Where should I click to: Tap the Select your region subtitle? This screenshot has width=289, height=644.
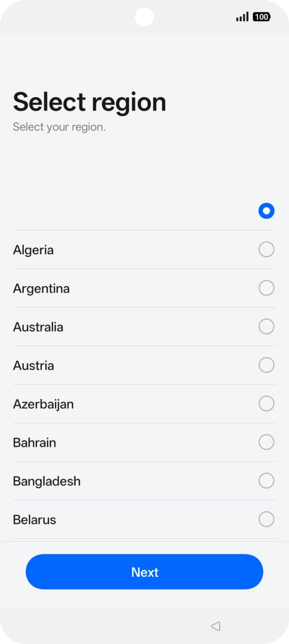click(x=59, y=127)
